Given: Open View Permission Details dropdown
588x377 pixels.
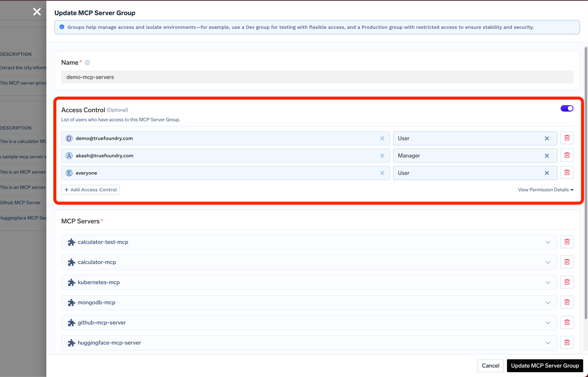Looking at the screenshot, I should click(546, 190).
